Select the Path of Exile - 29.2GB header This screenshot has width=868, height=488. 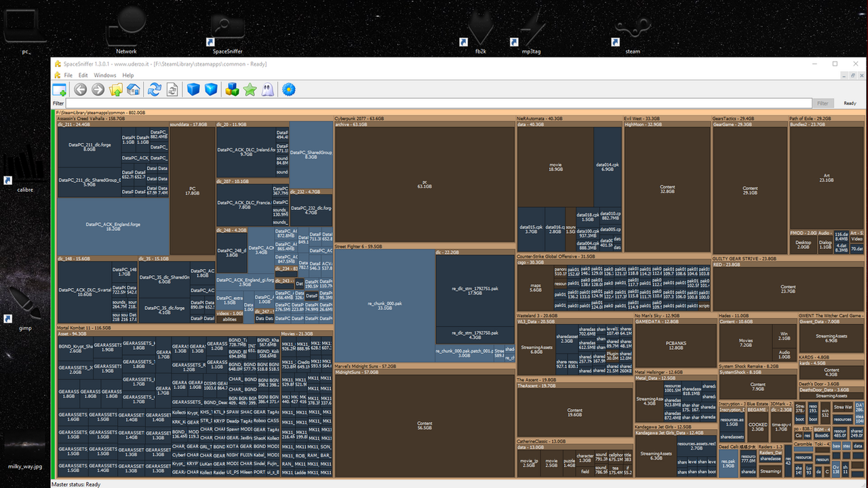point(827,118)
